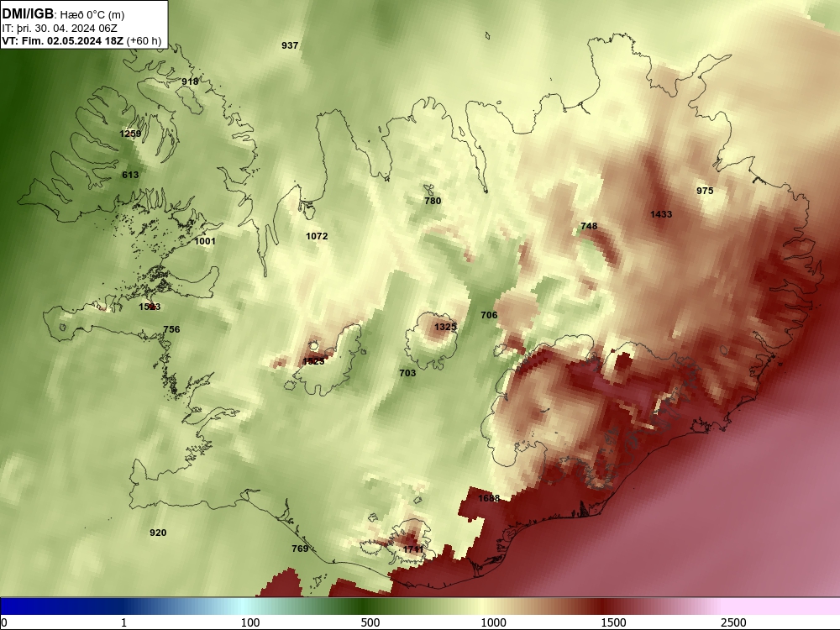840x630 pixels.
Task: Click the 706 value on the map
Action: 489,315
